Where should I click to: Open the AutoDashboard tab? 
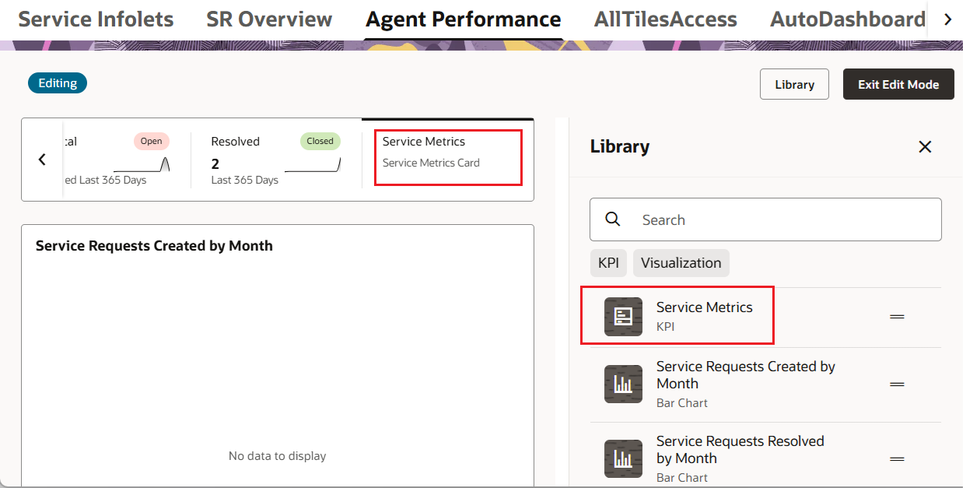point(848,19)
